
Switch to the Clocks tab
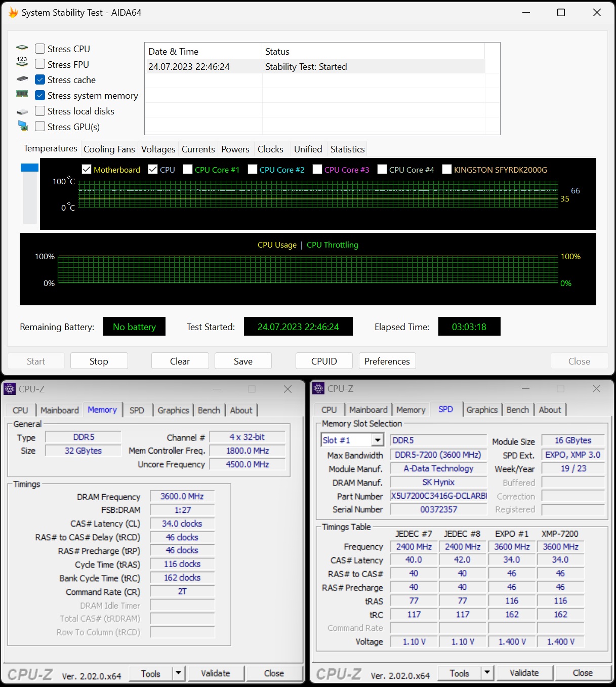(x=270, y=149)
